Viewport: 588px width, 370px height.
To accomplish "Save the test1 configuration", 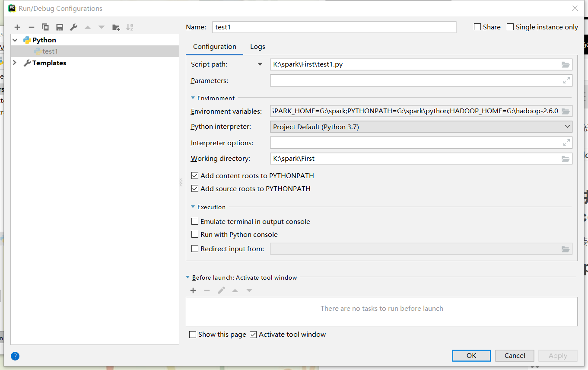I will [60, 27].
